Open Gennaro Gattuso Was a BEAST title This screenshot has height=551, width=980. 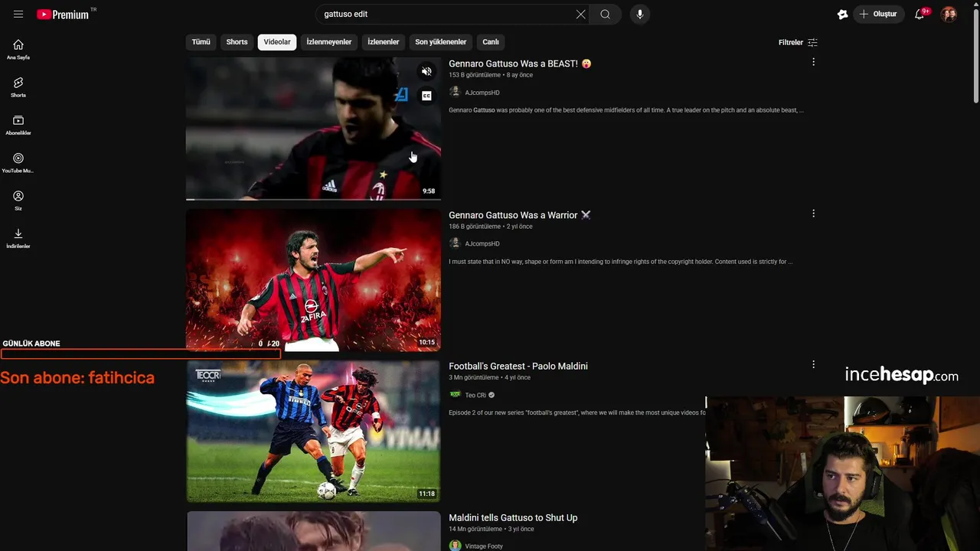520,64
